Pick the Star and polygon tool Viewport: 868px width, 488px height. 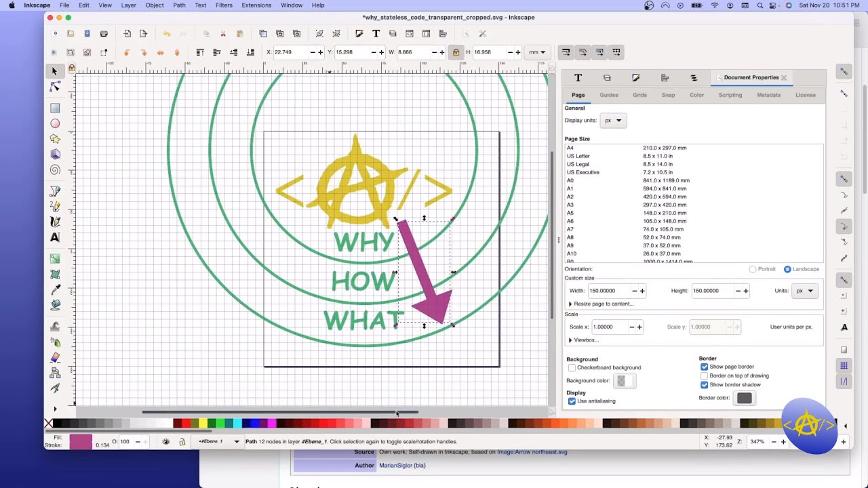(x=55, y=139)
